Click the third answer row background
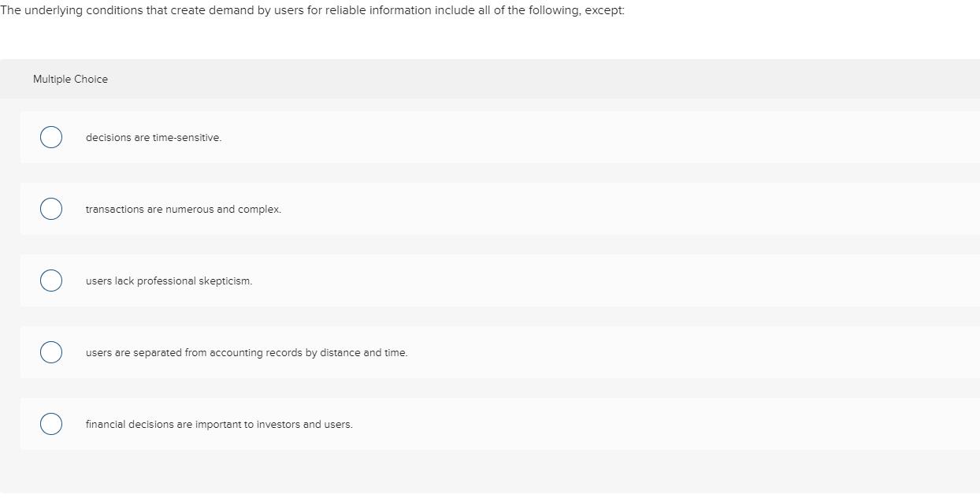The image size is (980, 498). point(551,281)
